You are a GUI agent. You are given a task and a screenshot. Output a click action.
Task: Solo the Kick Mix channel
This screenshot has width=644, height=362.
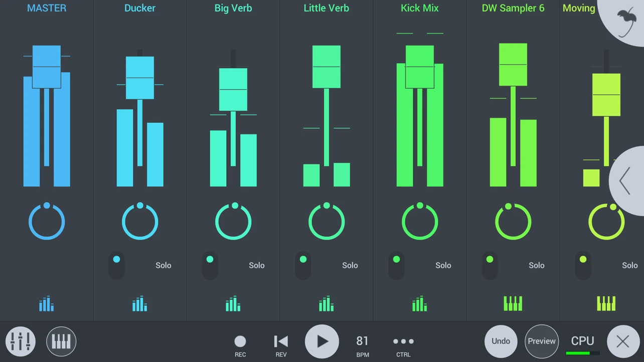443,265
